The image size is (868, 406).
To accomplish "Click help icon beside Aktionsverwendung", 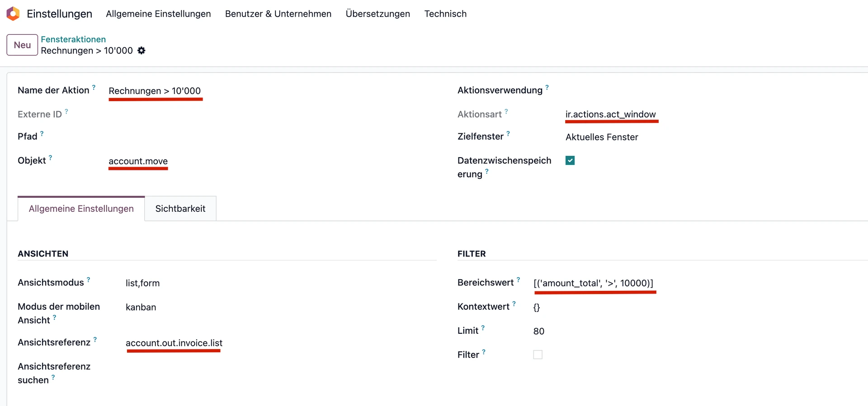I will pos(547,87).
